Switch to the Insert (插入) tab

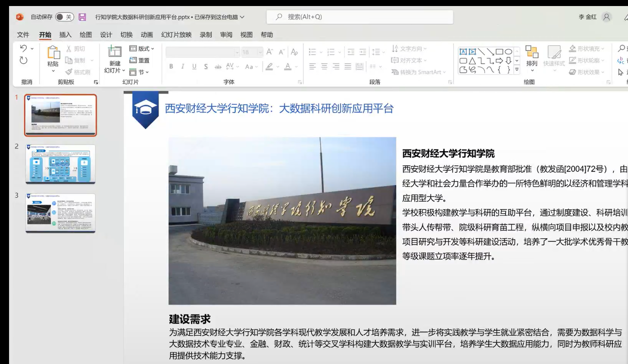pyautogui.click(x=65, y=35)
